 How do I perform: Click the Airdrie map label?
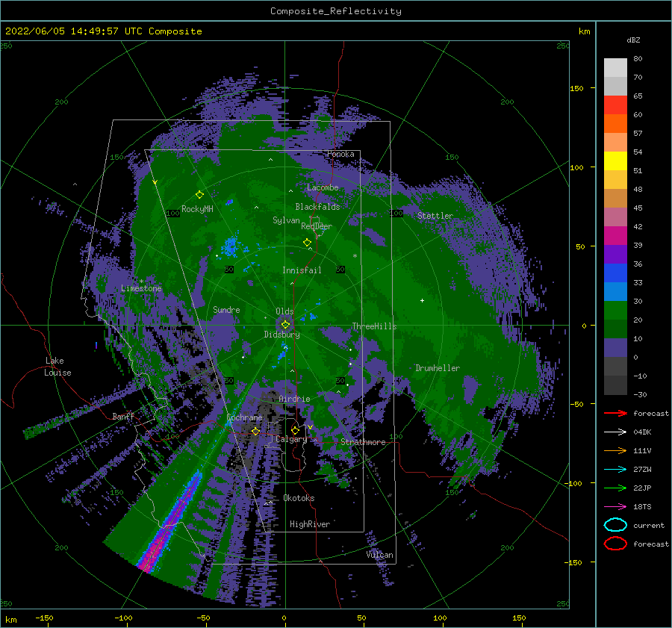294,399
